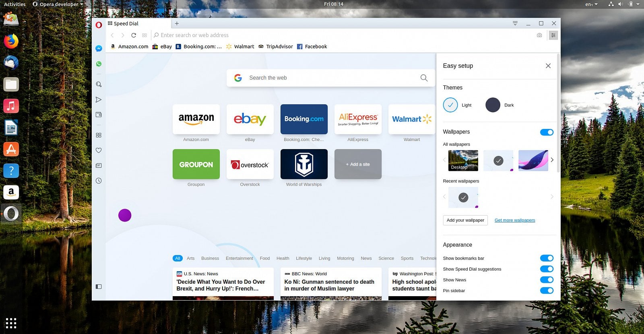Screen dimensions: 644x334
Task: Select the Light theme
Action: 450,105
